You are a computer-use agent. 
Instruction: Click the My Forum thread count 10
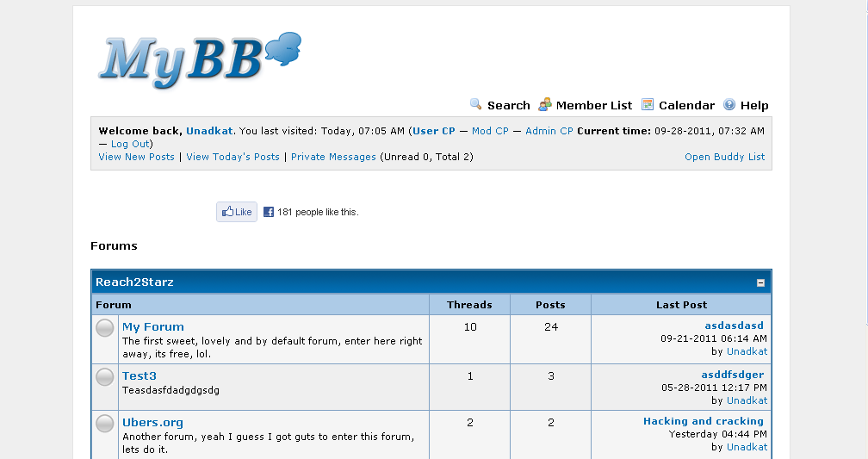[470, 327]
